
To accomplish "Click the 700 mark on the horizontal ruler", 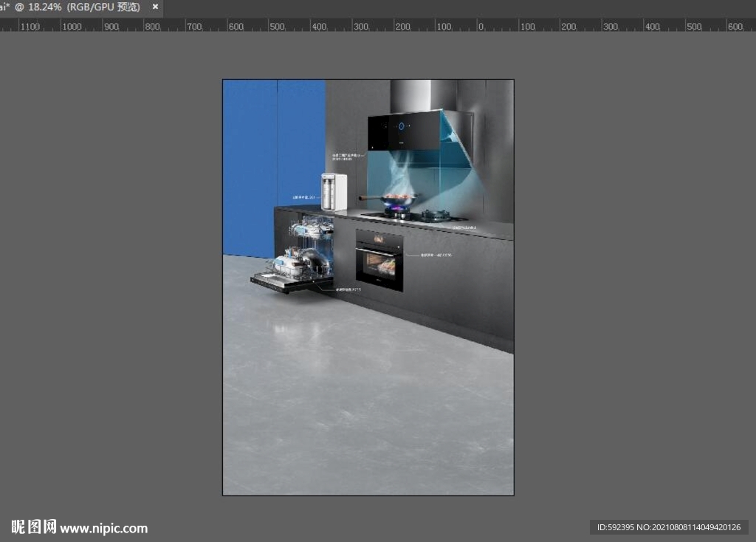I will 194,27.
